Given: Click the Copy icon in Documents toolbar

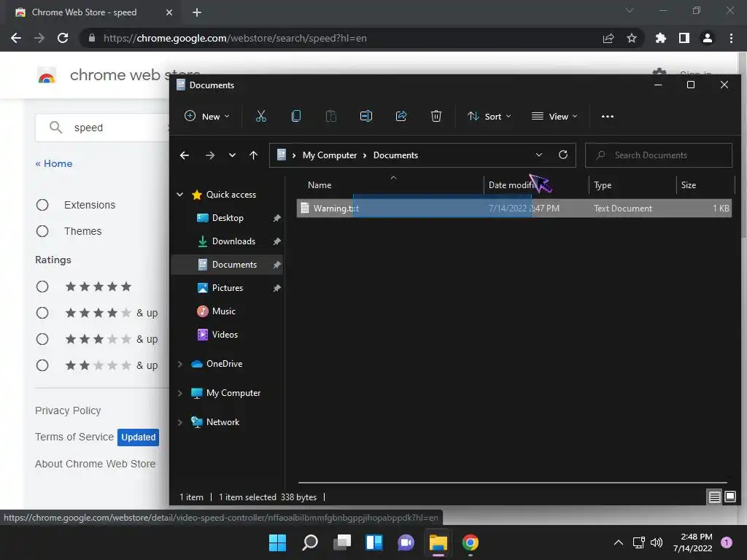Looking at the screenshot, I should (x=296, y=116).
